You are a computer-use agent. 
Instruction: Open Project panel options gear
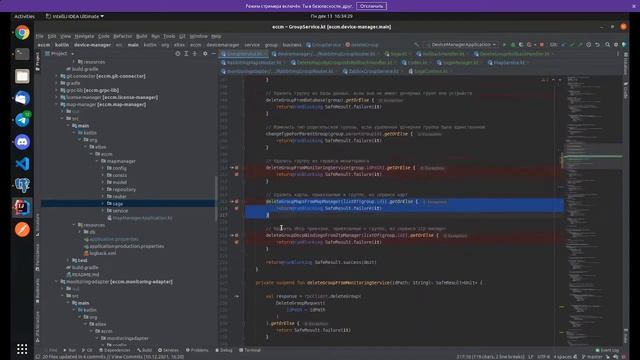pyautogui.click(x=205, y=53)
